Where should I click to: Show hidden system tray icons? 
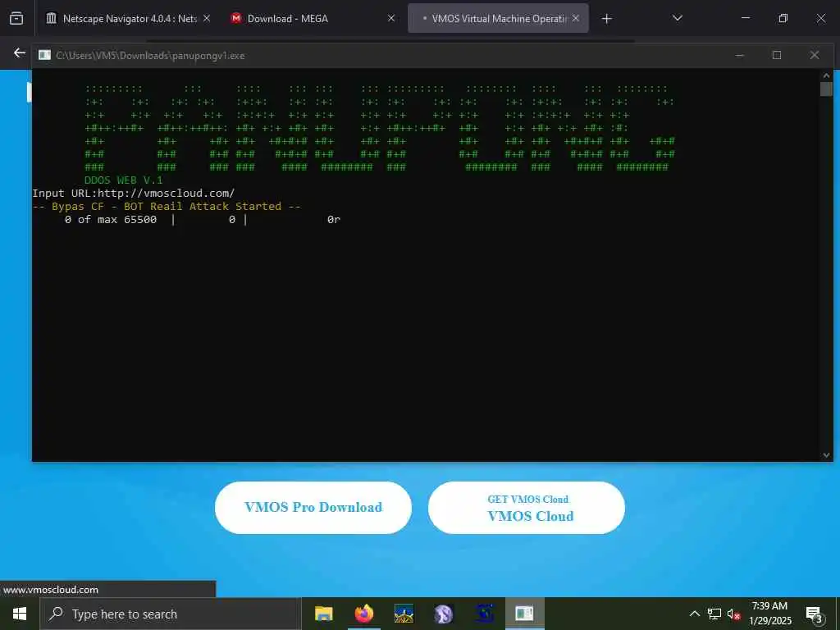click(694, 614)
